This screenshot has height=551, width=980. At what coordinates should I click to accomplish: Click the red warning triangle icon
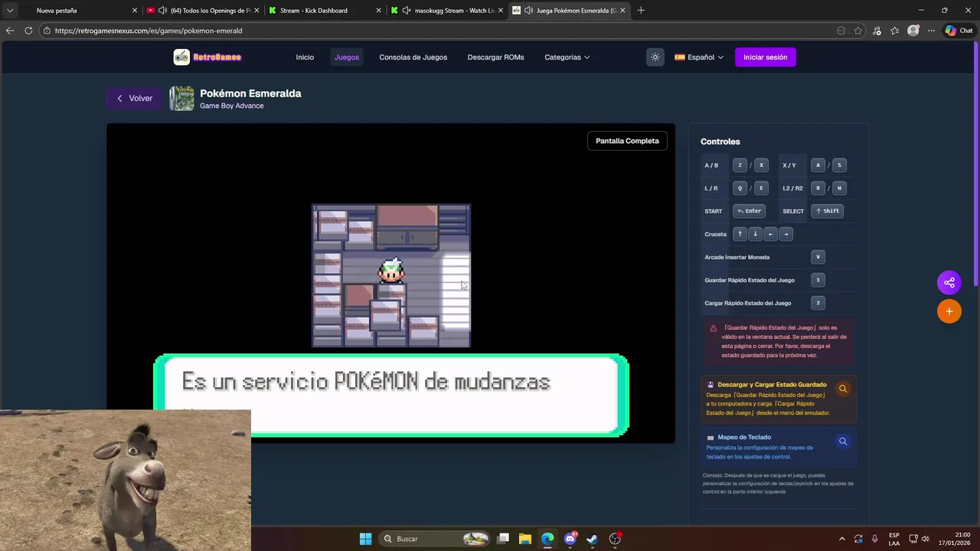pos(714,328)
